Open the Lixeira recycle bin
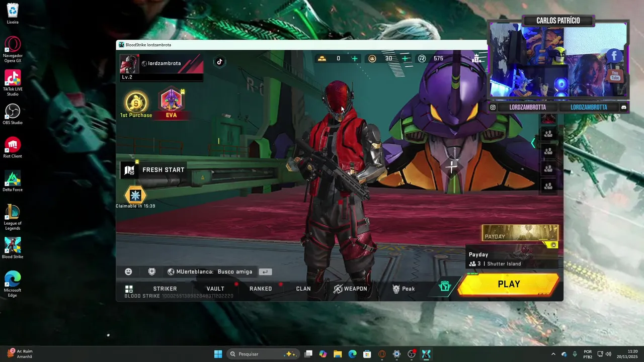This screenshot has height=362, width=644. click(x=13, y=14)
